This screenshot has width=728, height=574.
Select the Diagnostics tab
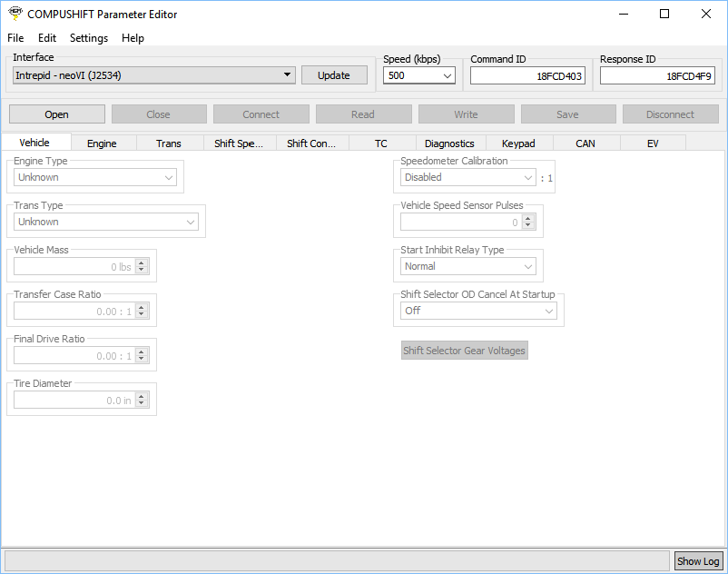click(449, 143)
